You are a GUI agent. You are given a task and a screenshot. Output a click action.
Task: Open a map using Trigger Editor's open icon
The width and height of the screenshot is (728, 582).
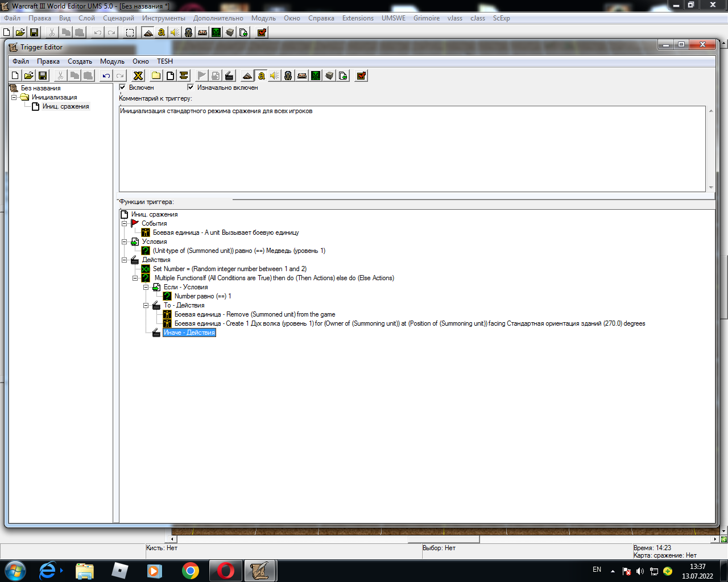pyautogui.click(x=29, y=76)
